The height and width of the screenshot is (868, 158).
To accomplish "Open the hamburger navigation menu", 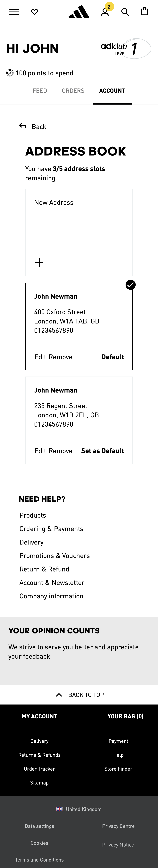I will pos(14,12).
